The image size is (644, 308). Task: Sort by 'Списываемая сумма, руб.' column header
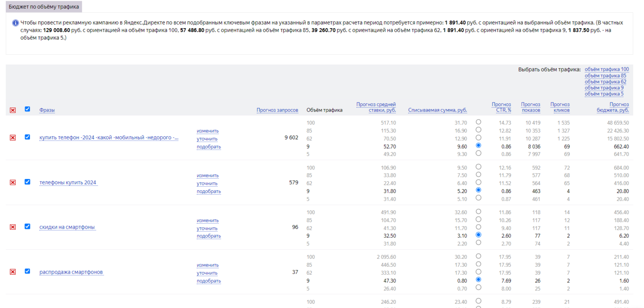[x=438, y=110]
